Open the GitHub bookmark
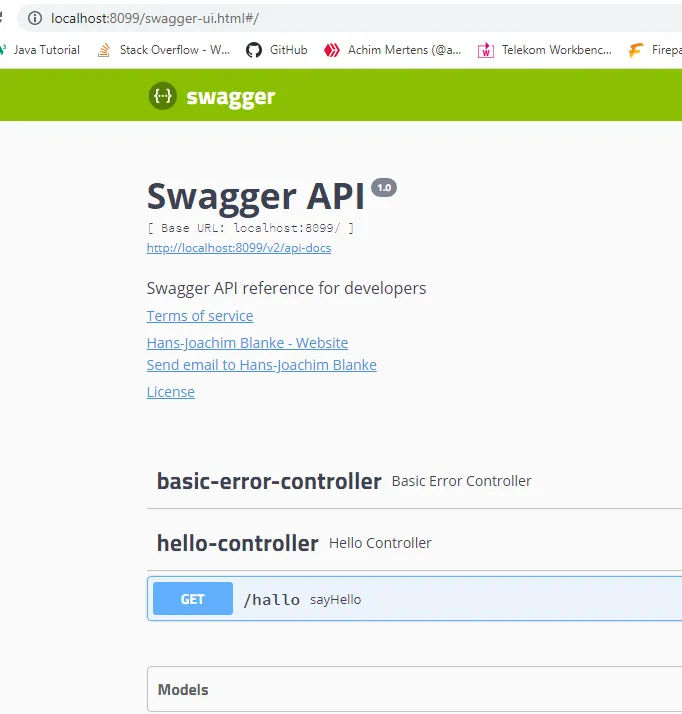This screenshot has width=682, height=714. (277, 50)
